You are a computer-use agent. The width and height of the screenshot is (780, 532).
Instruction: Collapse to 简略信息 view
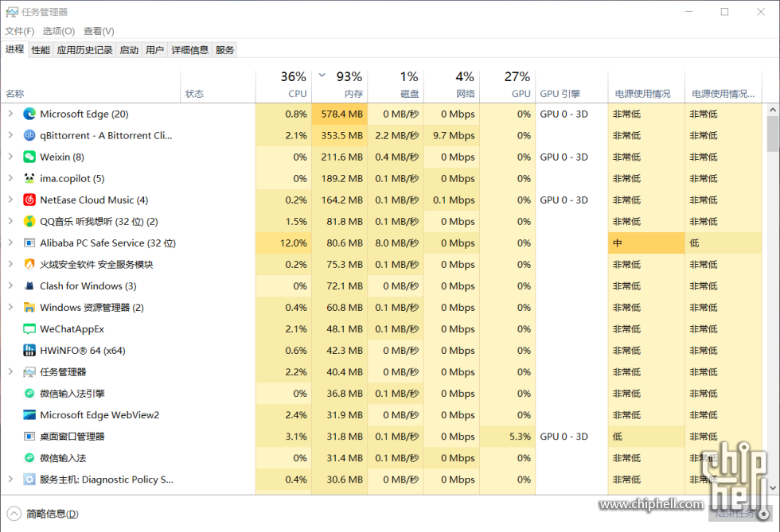coord(43,514)
